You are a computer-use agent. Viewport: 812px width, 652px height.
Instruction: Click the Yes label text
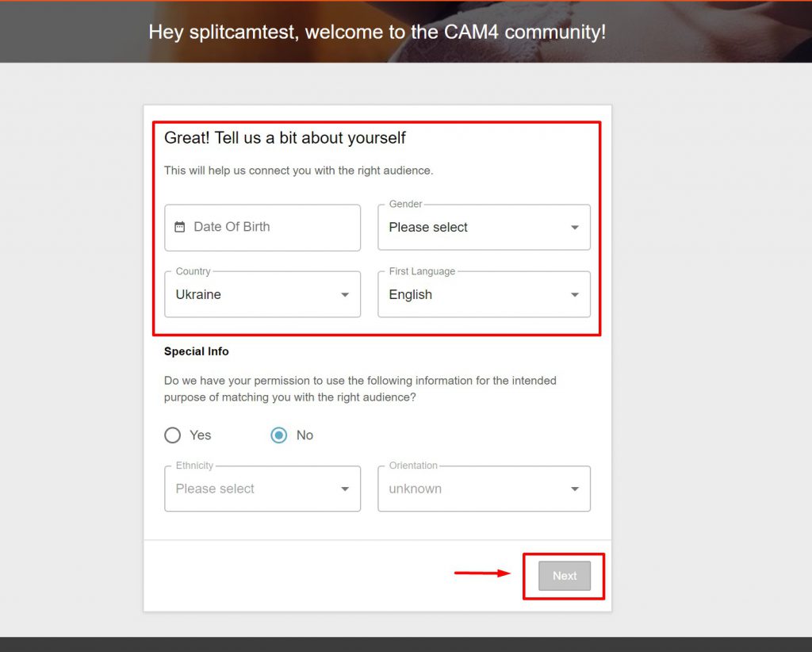201,435
